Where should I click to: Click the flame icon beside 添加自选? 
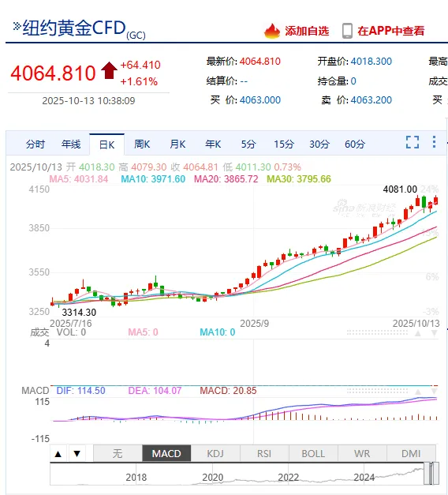[272, 31]
